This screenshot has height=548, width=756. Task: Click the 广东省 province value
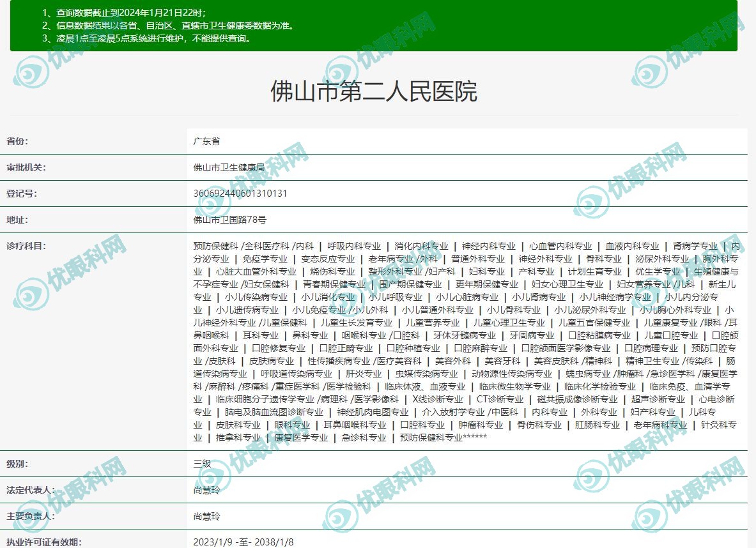tap(206, 141)
